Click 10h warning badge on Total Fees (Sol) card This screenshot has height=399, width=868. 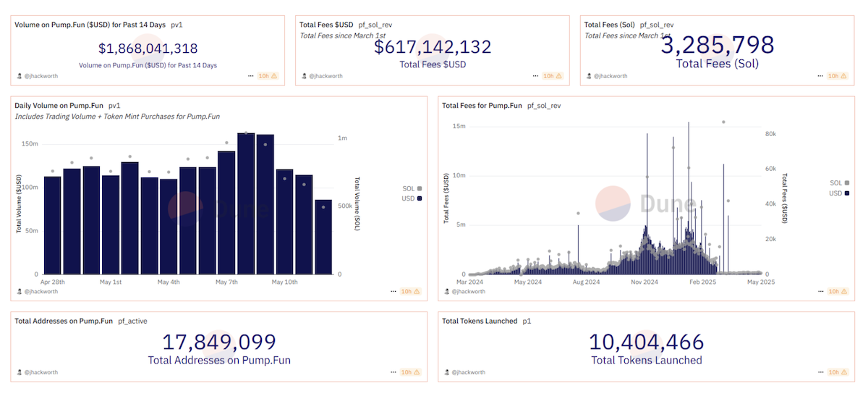(838, 75)
